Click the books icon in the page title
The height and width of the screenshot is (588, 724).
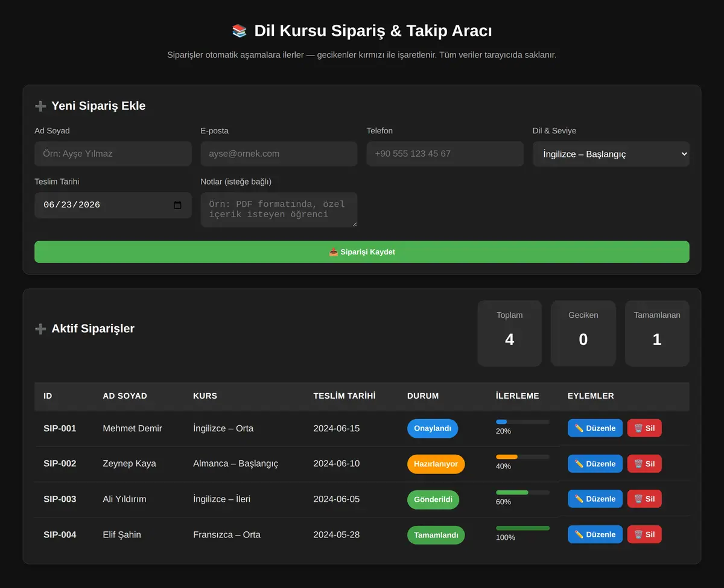point(240,31)
